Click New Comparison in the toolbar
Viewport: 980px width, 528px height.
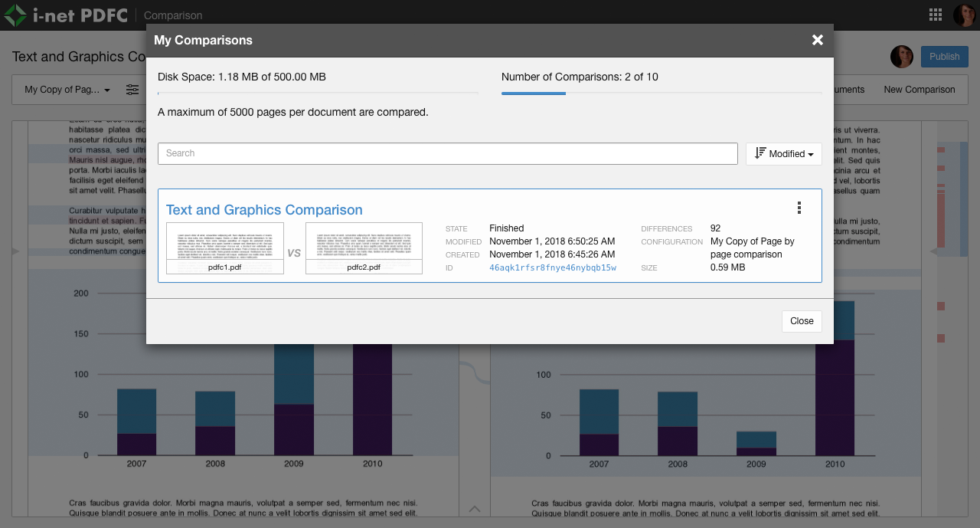pos(920,90)
